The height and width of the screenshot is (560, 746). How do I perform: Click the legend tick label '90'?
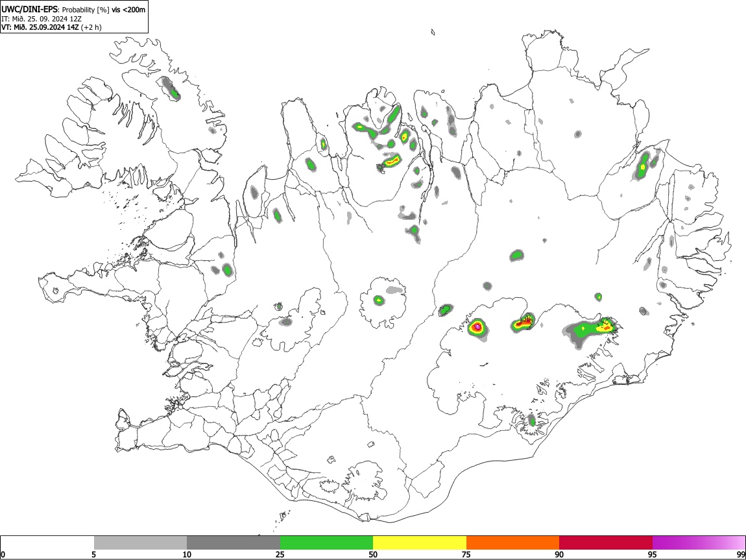(559, 554)
